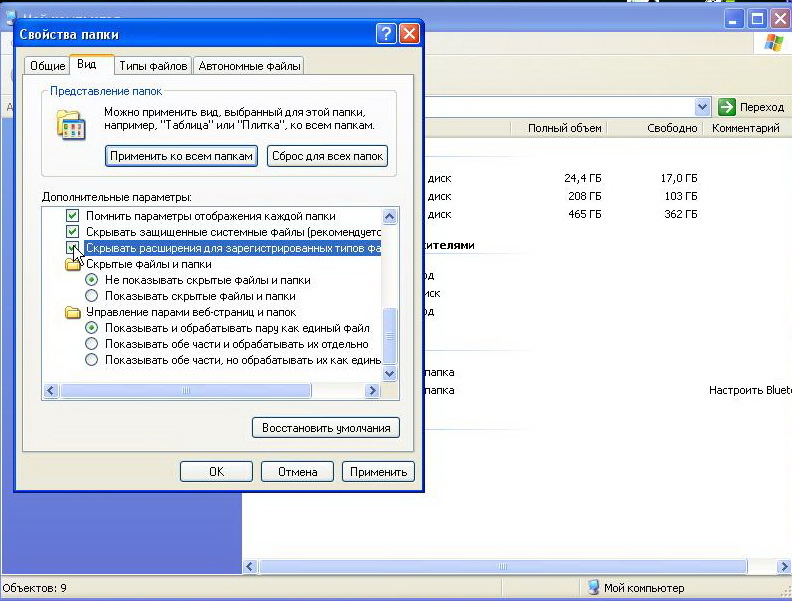The width and height of the screenshot is (792, 601).
Task: Click the Windows flag logo in the Explorer window
Action: [x=773, y=43]
